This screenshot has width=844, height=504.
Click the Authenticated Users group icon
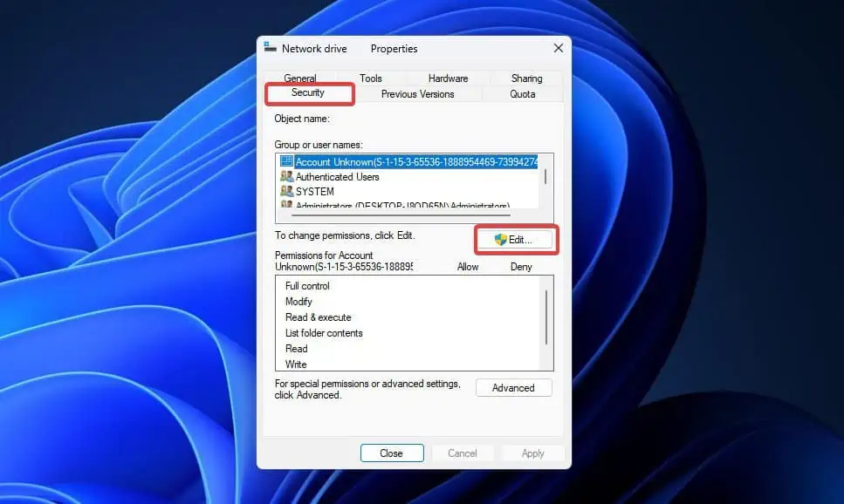click(286, 176)
